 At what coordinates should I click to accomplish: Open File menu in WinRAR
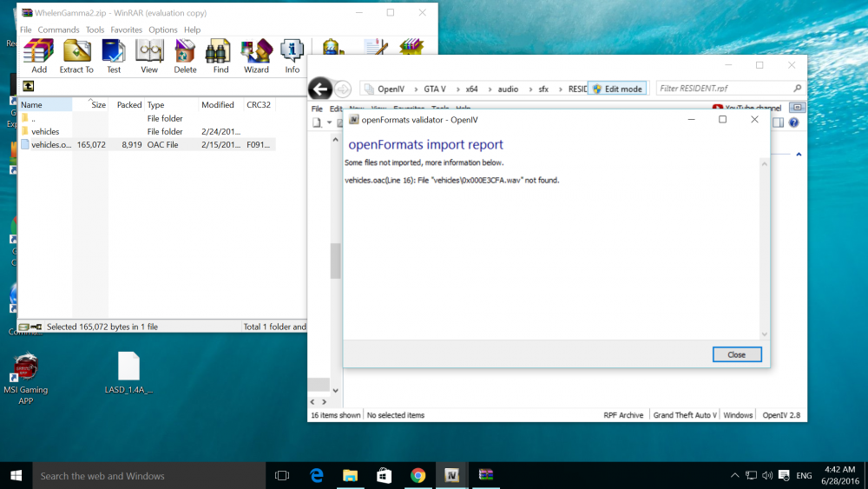[26, 30]
